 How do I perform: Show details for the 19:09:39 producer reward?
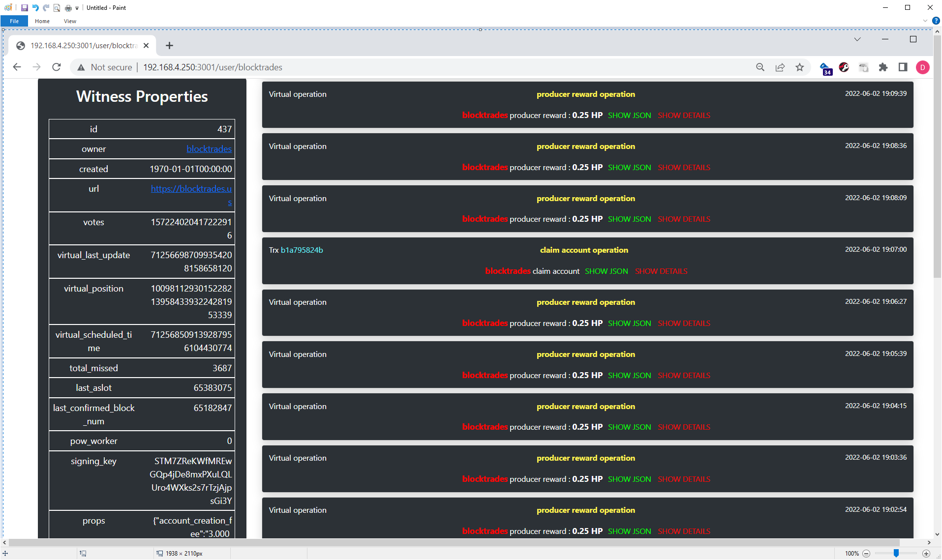tap(684, 116)
